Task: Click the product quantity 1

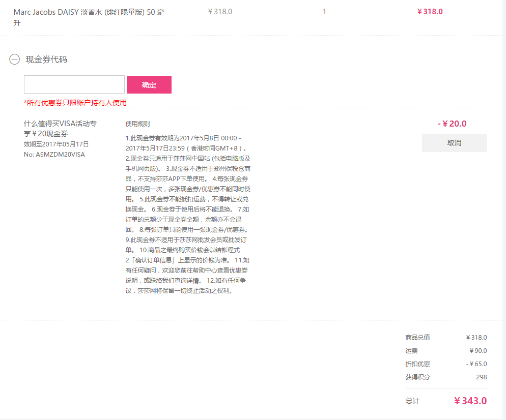Action: [324, 12]
